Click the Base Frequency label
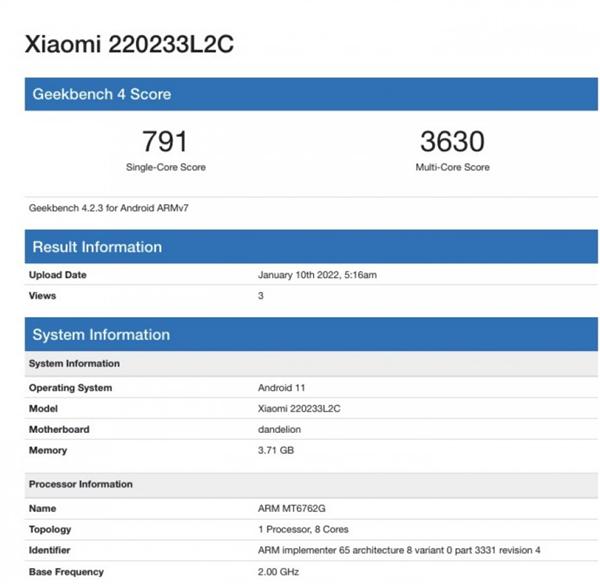This screenshot has height=584, width=600. 66,572
